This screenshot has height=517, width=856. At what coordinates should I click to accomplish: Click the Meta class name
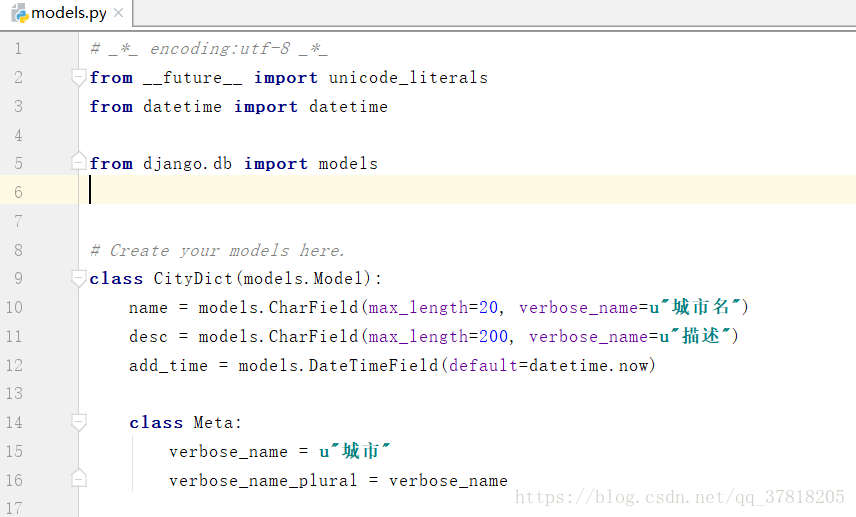[x=213, y=422]
